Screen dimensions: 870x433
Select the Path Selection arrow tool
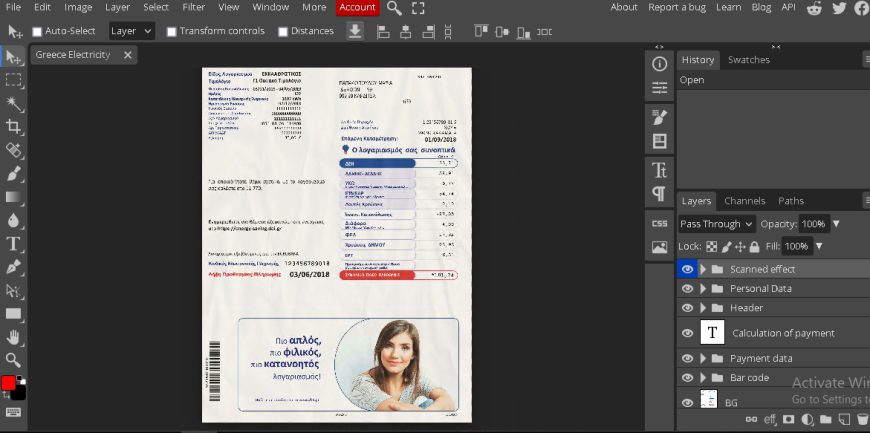click(x=14, y=290)
